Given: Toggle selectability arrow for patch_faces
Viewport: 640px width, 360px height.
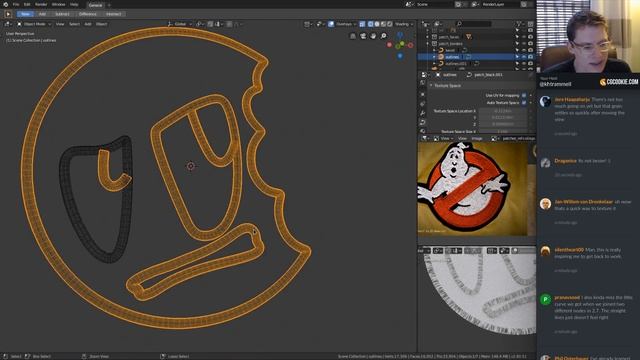Looking at the screenshot, I should [x=518, y=37].
